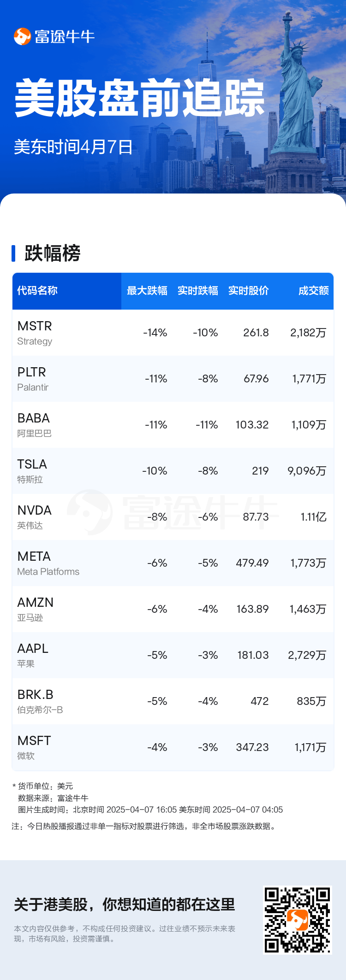Click the blue bar beside 跌幅榜
The height and width of the screenshot is (980, 346).
pyautogui.click(x=13, y=253)
